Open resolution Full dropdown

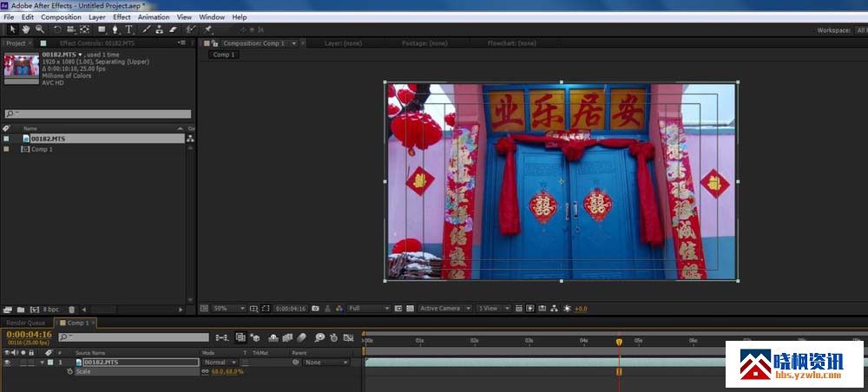click(x=369, y=309)
